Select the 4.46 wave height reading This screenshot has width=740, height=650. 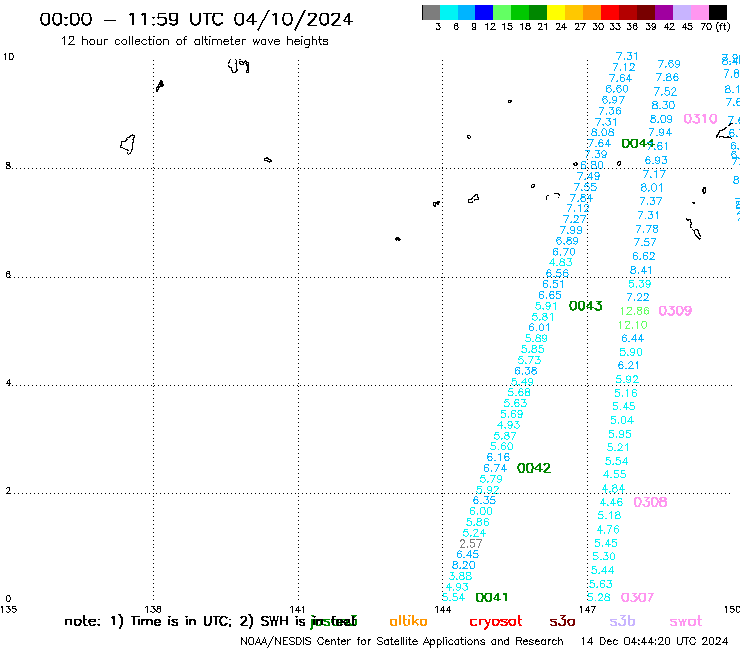click(x=611, y=502)
